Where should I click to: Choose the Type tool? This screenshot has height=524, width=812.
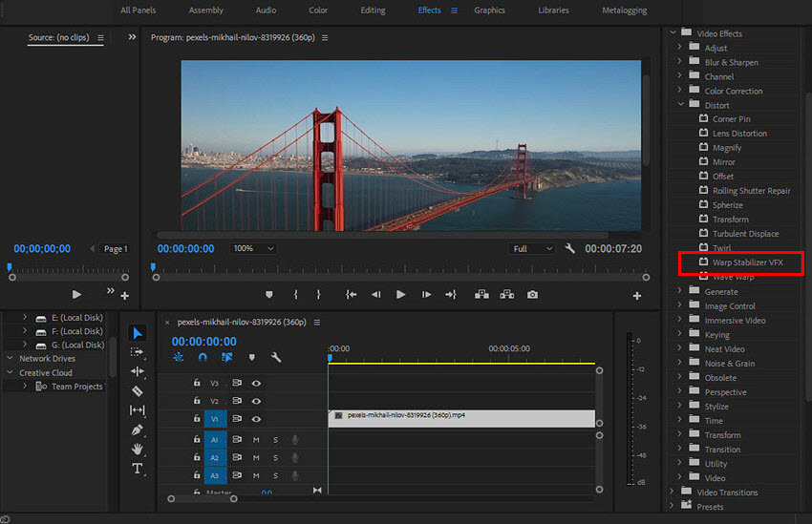coord(138,469)
